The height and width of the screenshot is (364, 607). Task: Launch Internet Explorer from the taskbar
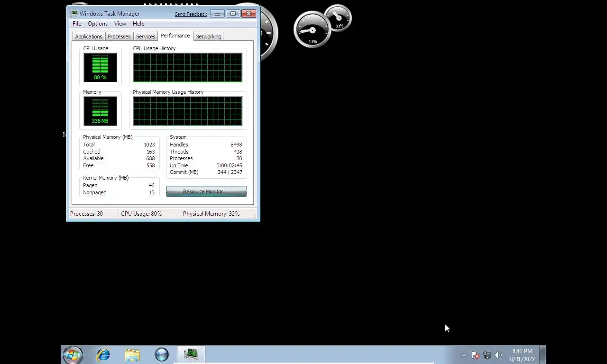pos(103,355)
